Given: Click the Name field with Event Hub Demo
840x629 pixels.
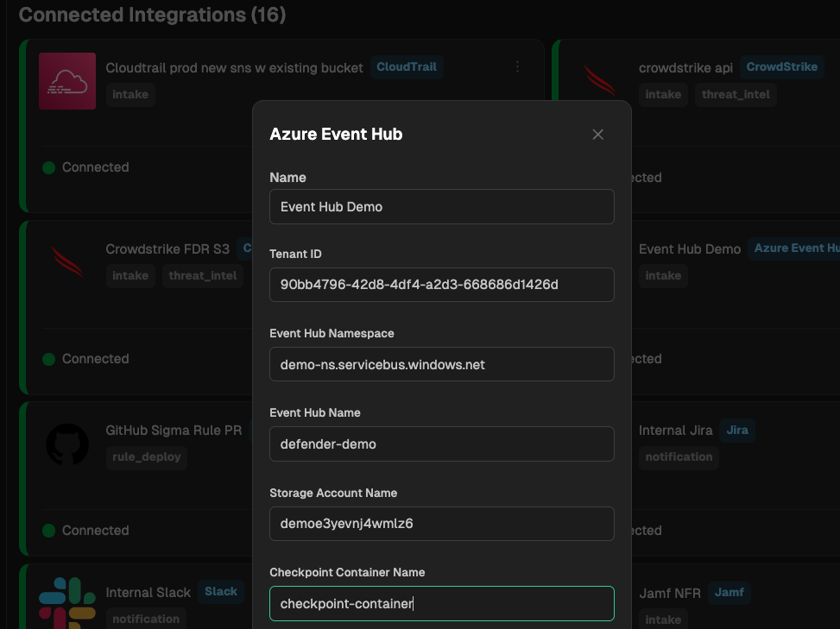Looking at the screenshot, I should (441, 206).
